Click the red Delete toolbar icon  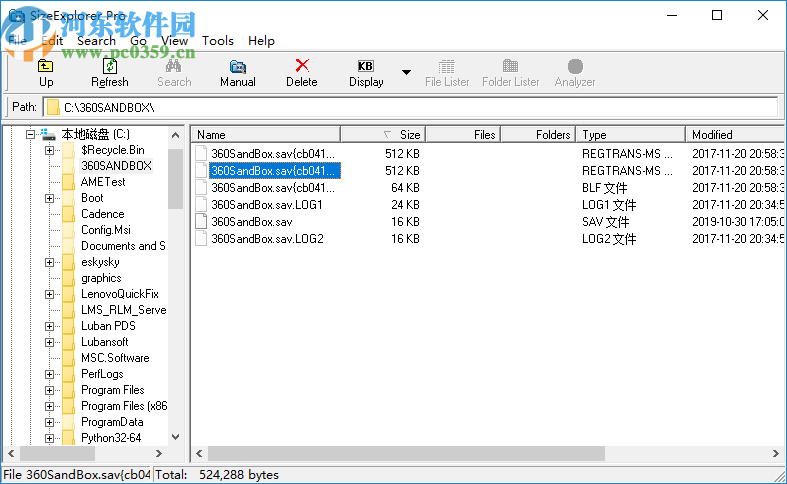[302, 66]
